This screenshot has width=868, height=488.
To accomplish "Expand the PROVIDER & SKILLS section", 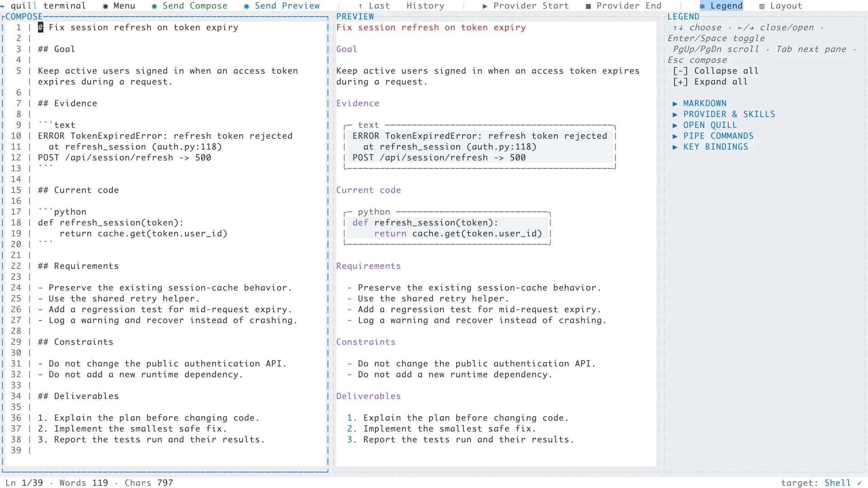I will (x=724, y=114).
